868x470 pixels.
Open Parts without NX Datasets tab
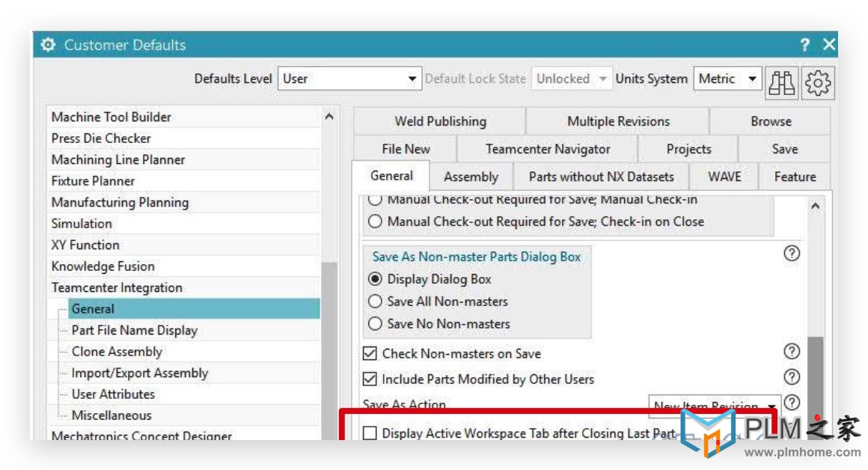pos(601,177)
